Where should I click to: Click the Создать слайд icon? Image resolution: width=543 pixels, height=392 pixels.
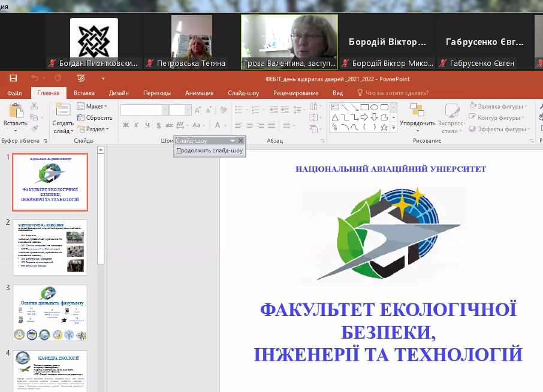(63, 110)
